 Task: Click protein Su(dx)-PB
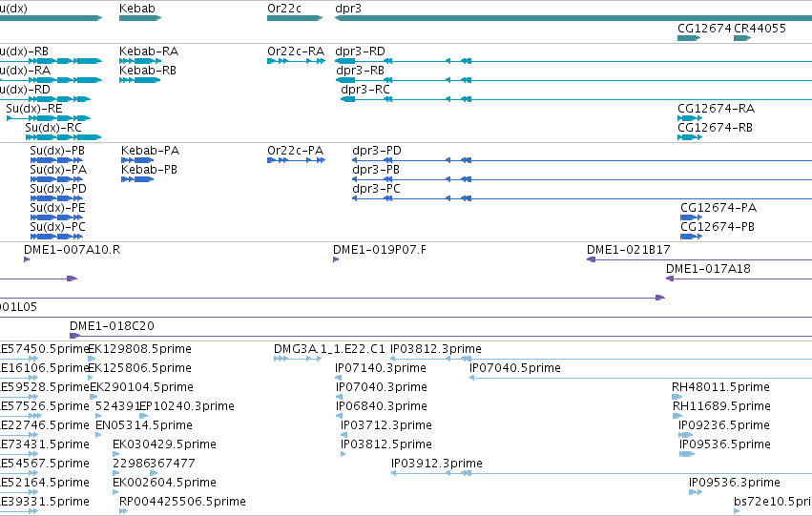point(57,151)
